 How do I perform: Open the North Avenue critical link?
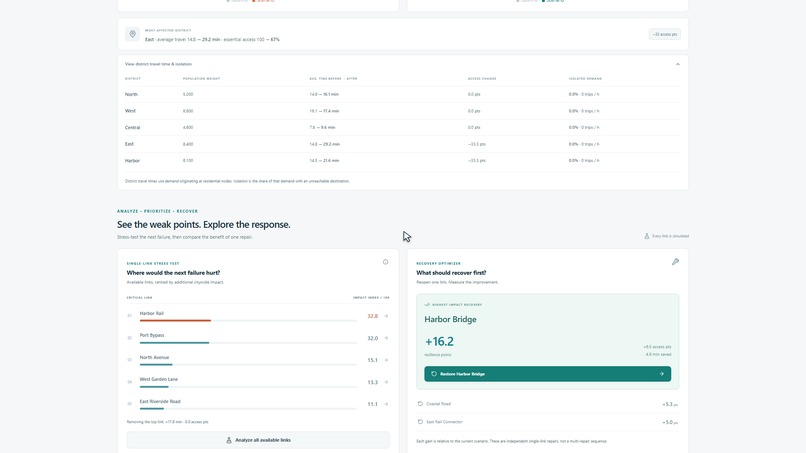tap(258, 360)
